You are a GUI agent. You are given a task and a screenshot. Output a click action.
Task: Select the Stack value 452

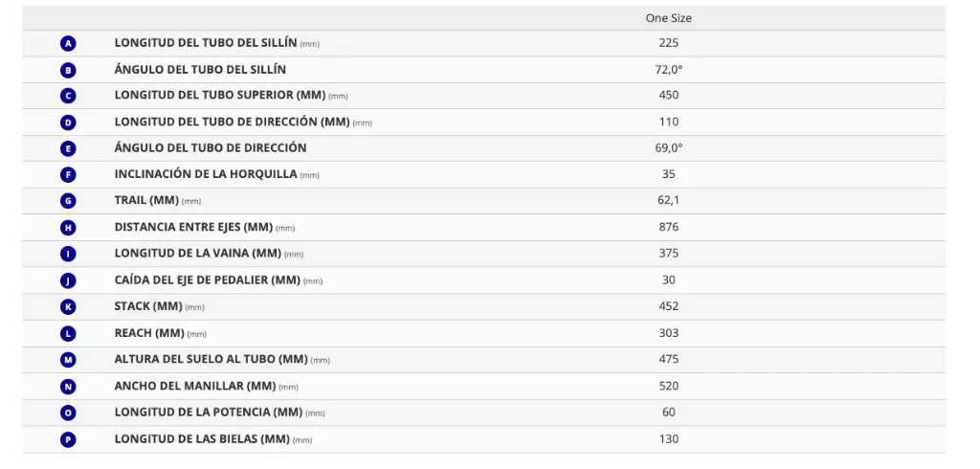669,306
